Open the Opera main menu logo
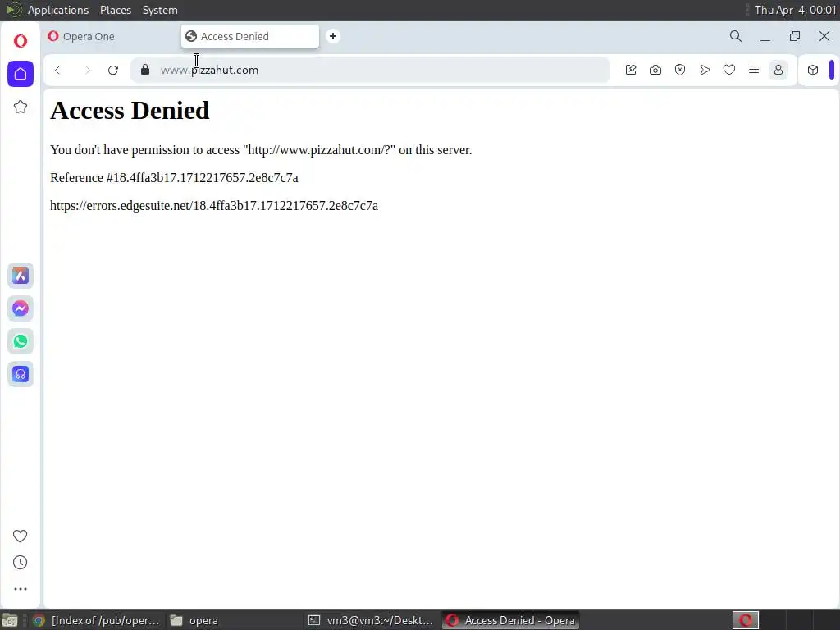The height and width of the screenshot is (630, 840). point(21,41)
